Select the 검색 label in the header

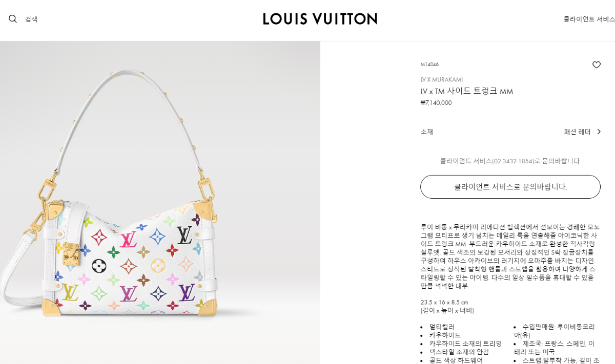pos(31,19)
